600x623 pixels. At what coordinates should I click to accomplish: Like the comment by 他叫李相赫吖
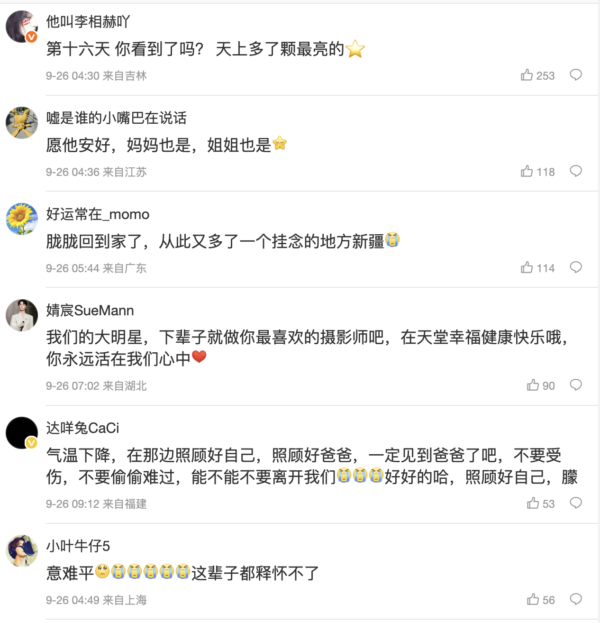tap(527, 75)
